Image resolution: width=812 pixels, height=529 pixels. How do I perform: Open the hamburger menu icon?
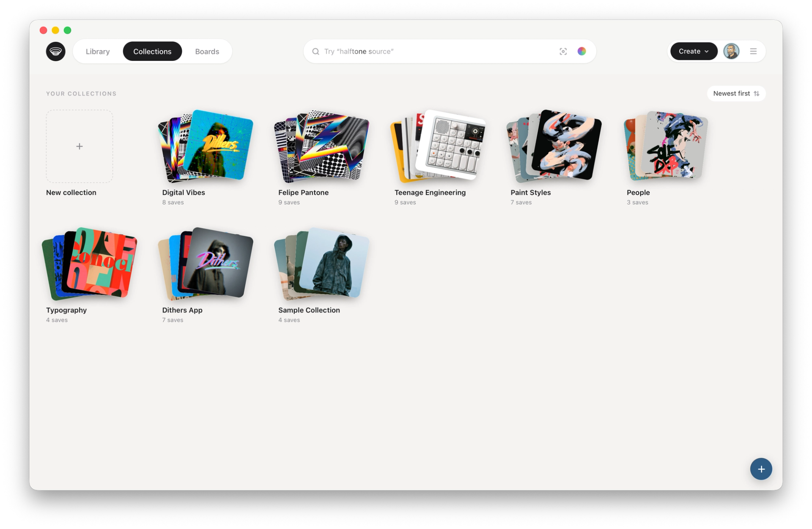[753, 51]
